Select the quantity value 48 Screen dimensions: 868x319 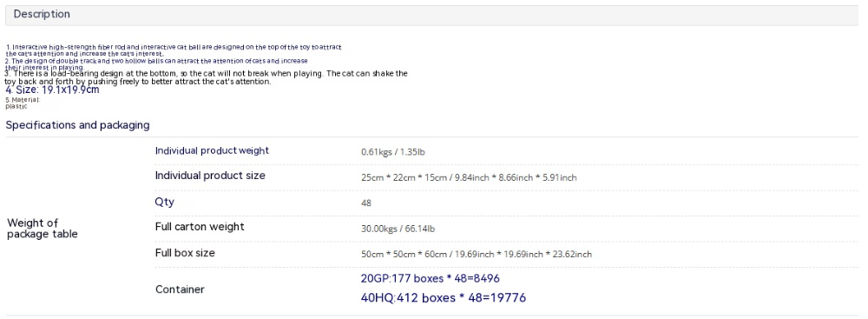click(x=366, y=203)
